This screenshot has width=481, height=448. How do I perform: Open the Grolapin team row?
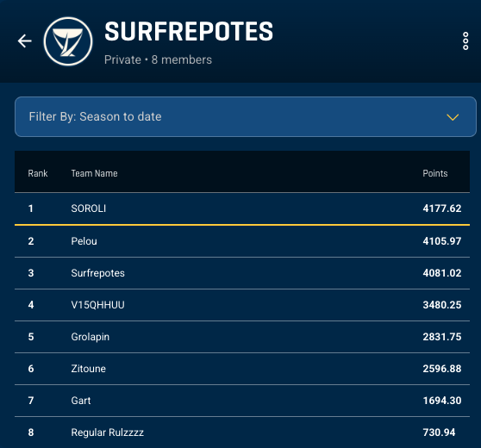click(242, 337)
